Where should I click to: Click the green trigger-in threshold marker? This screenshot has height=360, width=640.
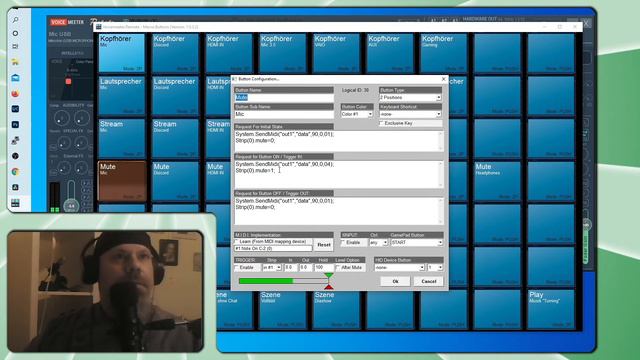[x=329, y=276]
